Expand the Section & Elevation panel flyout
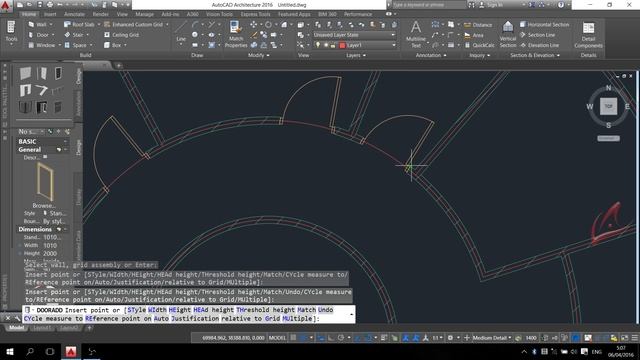This screenshot has height=360, width=640. click(535, 55)
